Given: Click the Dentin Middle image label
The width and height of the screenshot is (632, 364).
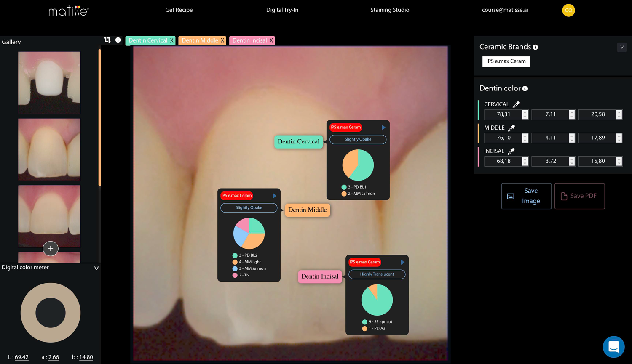Looking at the screenshot, I should click(x=308, y=210).
